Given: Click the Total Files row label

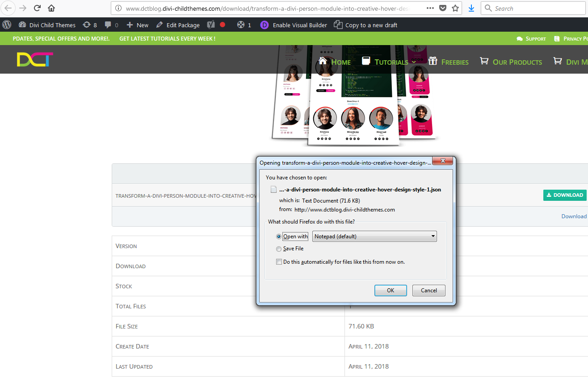Looking at the screenshot, I should [x=131, y=306].
